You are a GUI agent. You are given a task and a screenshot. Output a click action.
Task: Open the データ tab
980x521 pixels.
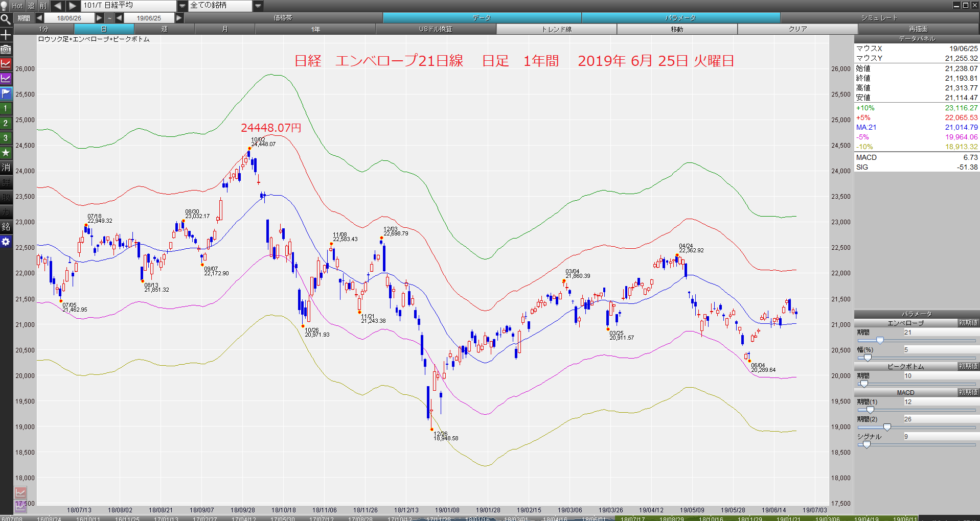click(x=482, y=18)
